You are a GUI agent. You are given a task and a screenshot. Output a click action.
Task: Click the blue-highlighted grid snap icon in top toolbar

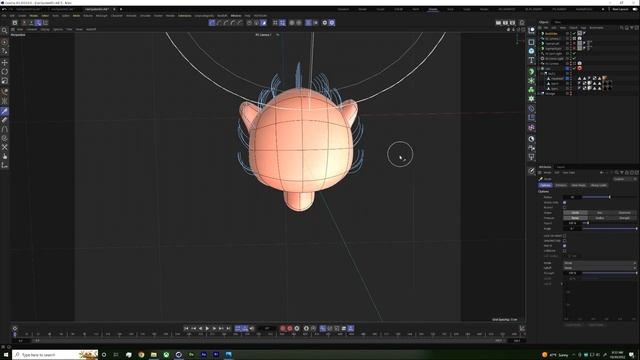pyautogui.click(x=282, y=23)
